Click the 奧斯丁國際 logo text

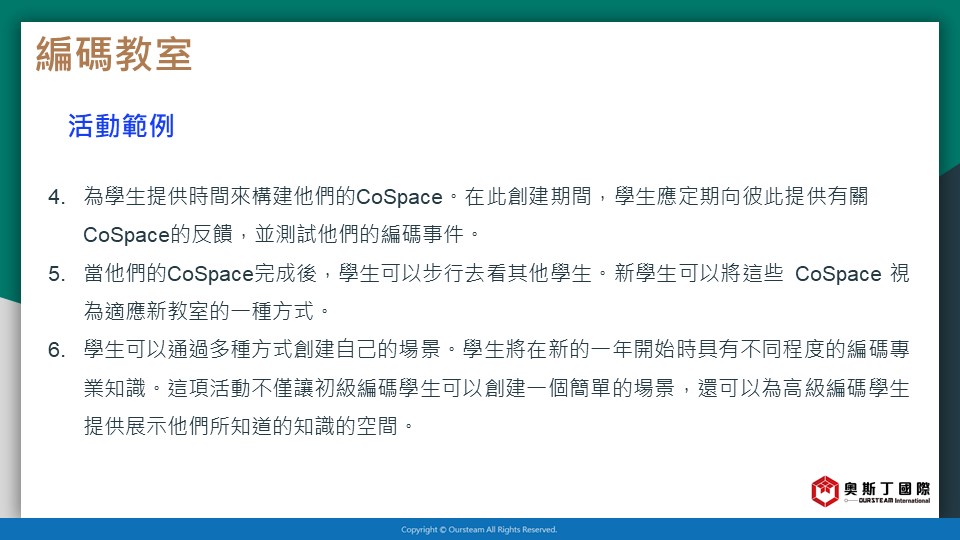[x=886, y=488]
